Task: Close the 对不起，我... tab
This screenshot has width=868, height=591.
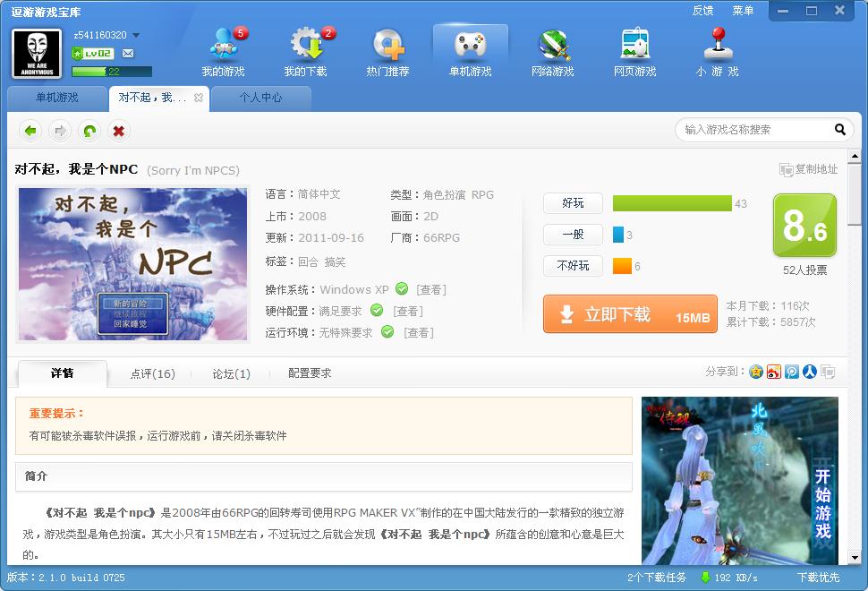Action: tap(198, 98)
